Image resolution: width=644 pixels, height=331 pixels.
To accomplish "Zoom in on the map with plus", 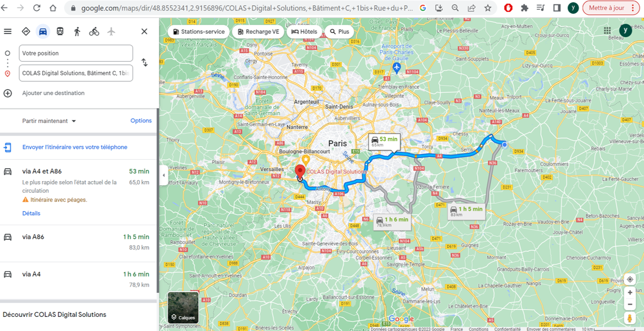I will click(x=630, y=293).
